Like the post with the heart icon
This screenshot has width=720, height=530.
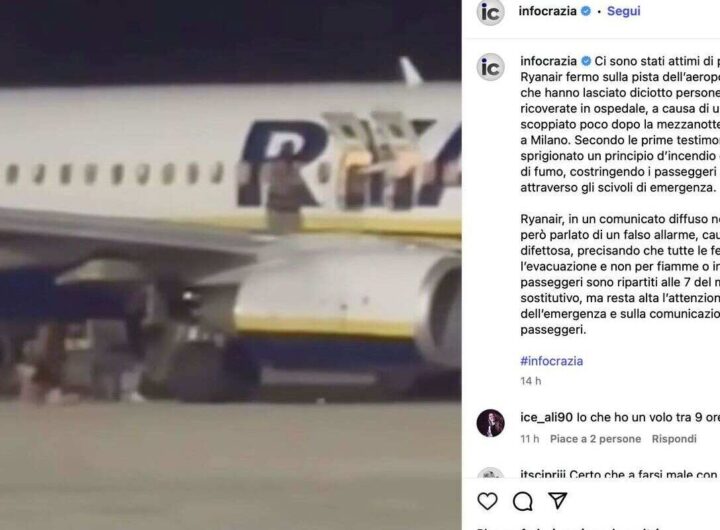[487, 501]
